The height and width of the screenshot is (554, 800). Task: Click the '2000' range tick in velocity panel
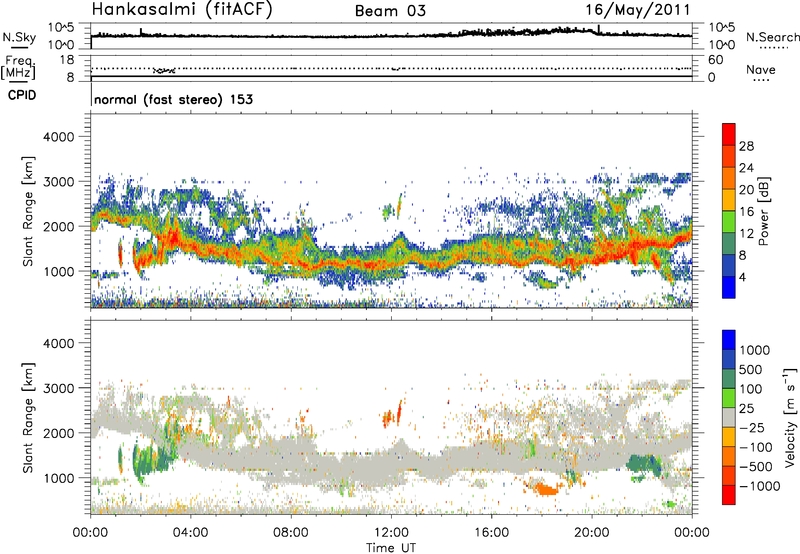58,433
